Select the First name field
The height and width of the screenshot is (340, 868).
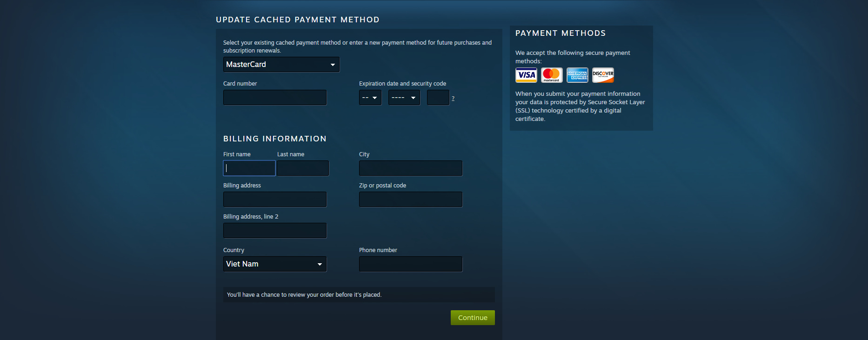point(249,168)
